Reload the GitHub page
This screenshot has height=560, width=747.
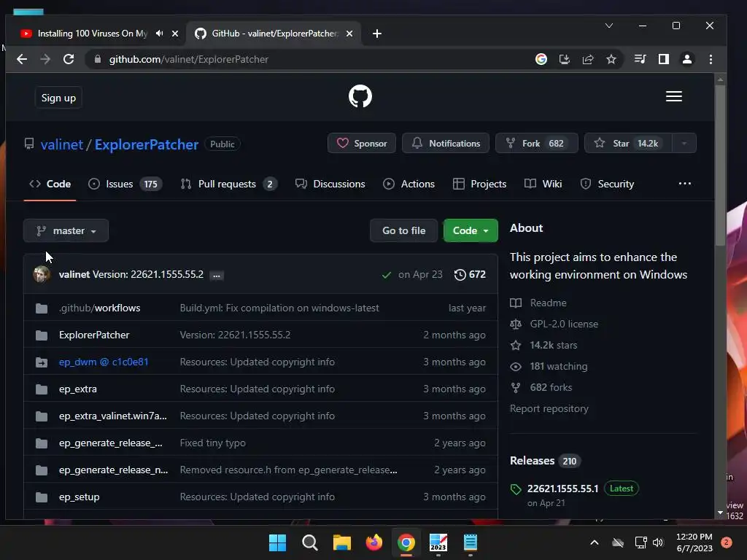(x=69, y=59)
